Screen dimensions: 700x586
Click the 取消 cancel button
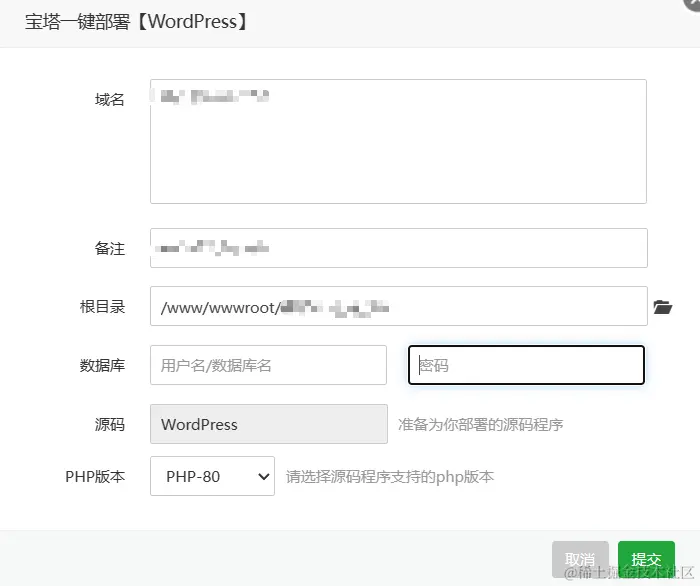(580, 559)
